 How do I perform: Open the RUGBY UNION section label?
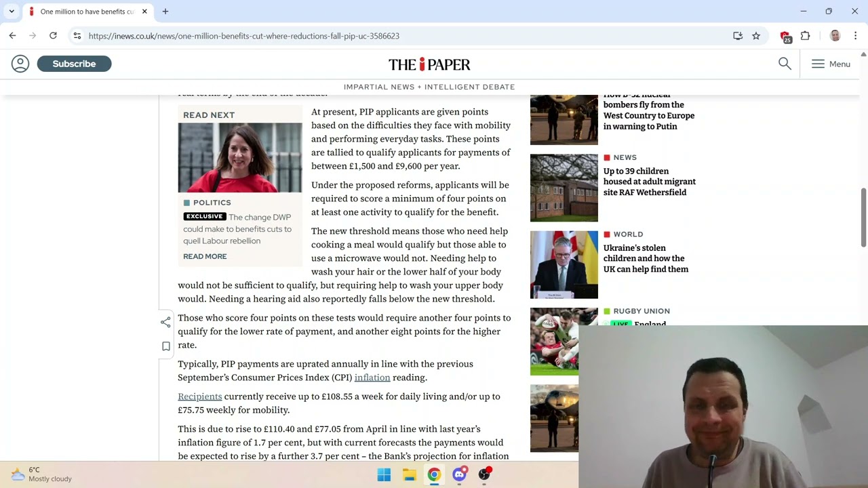click(642, 311)
